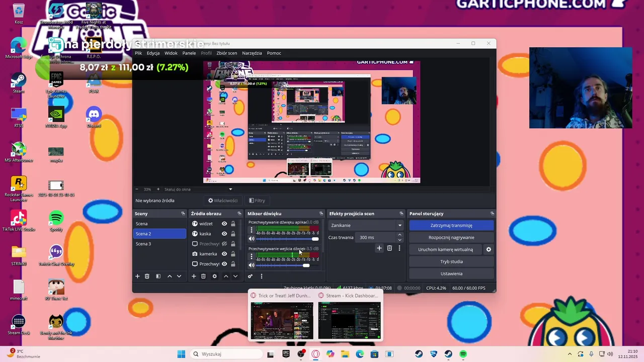Undock the Efekty przejścia scen panel

tap(401, 214)
